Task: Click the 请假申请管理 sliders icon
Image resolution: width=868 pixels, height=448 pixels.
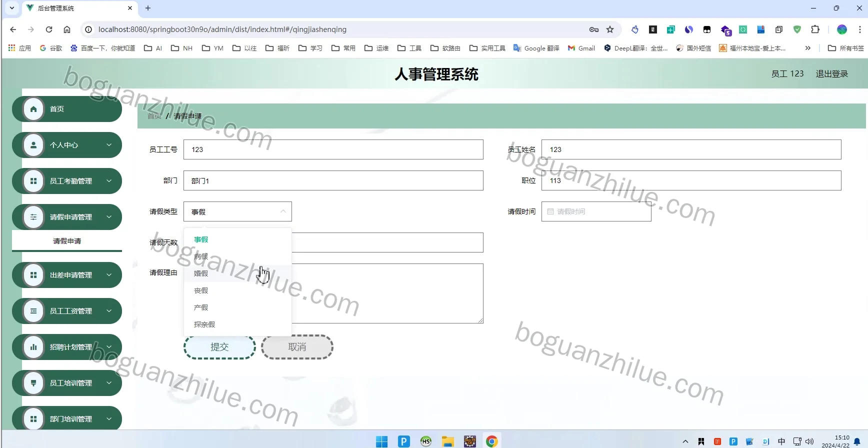Action: [x=33, y=217]
